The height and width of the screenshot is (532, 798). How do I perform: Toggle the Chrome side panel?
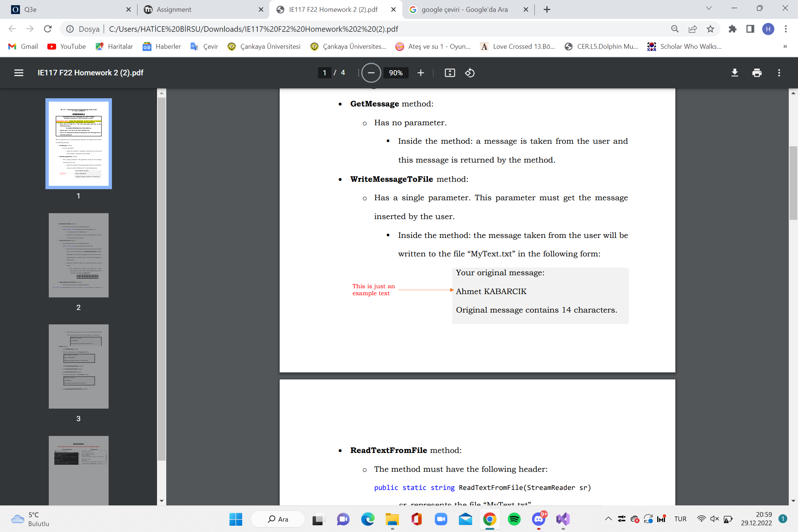(x=750, y=29)
